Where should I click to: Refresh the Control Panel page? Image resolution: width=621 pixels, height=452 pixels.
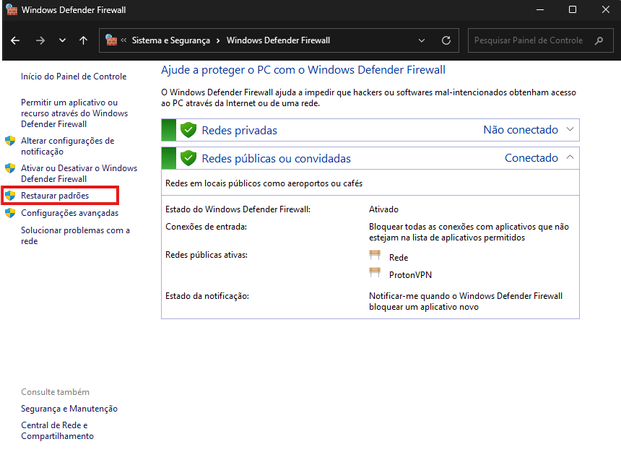[x=446, y=40]
